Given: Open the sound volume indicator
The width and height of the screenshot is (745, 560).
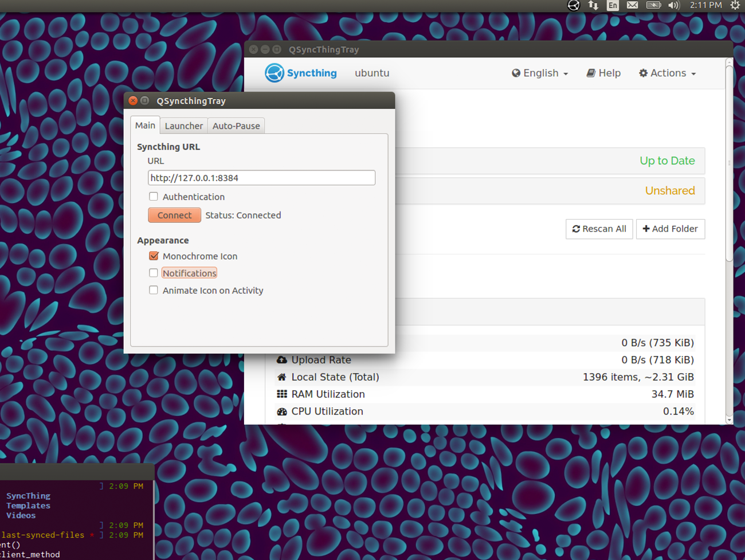Looking at the screenshot, I should coord(673,6).
